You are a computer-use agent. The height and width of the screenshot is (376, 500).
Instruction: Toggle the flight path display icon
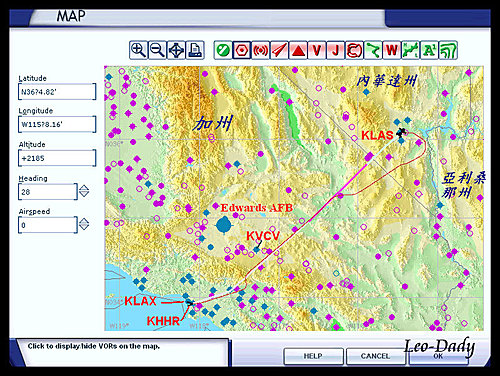point(373,51)
